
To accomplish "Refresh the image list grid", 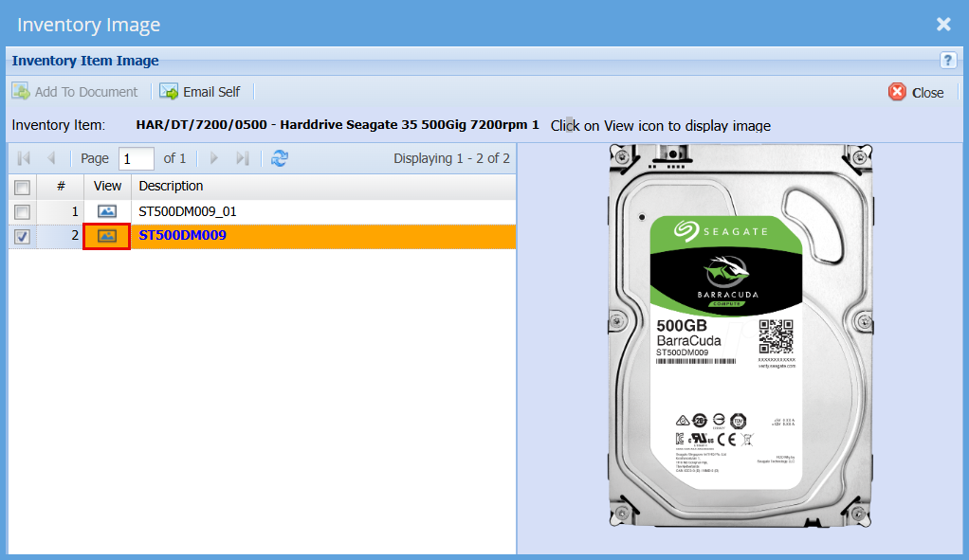I will click(280, 158).
